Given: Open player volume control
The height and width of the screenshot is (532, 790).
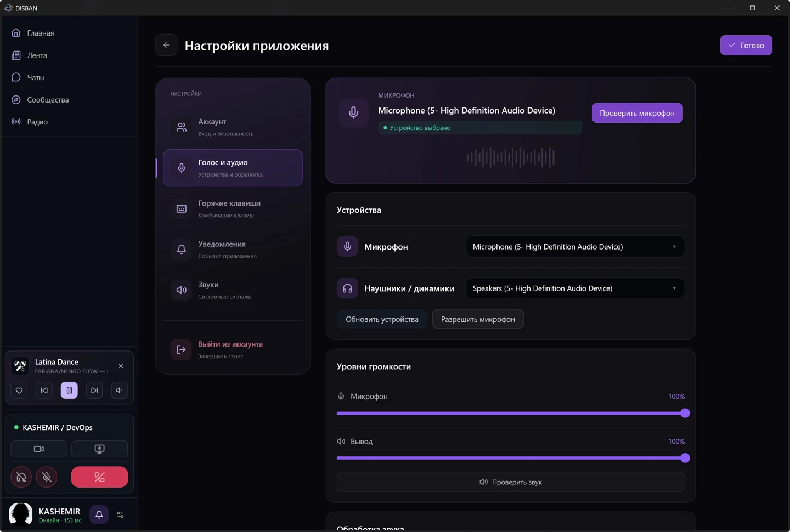Looking at the screenshot, I should 119,390.
